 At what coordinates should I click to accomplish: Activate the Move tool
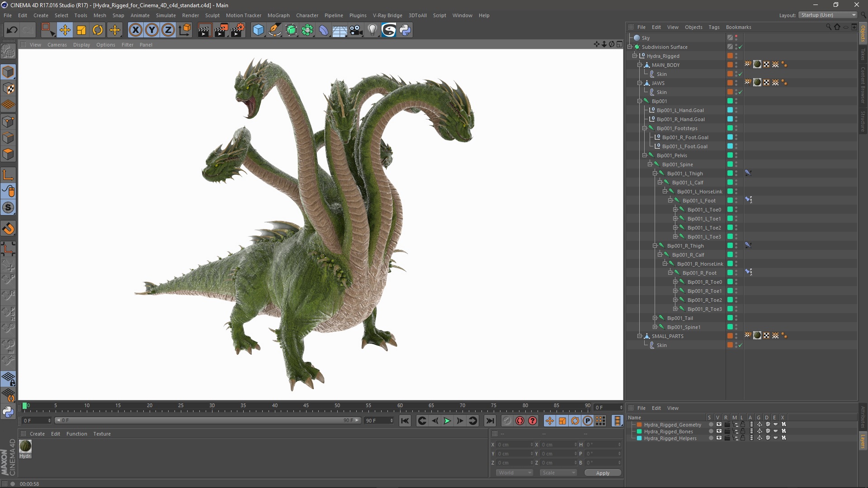[x=65, y=30]
